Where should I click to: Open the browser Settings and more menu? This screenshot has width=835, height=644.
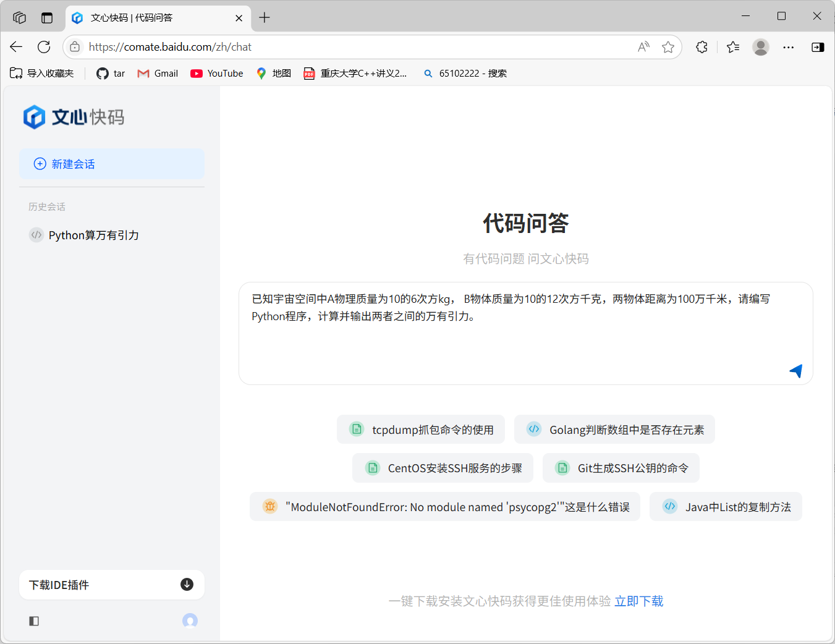tap(789, 47)
